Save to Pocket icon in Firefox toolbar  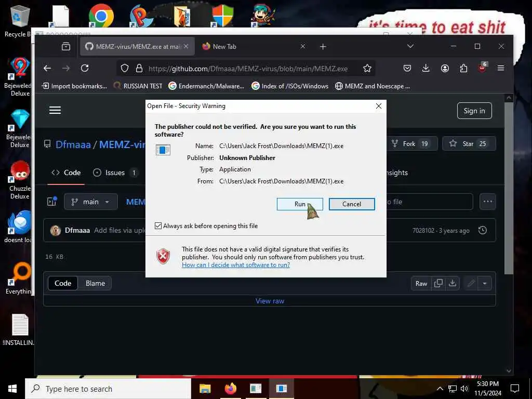point(407,68)
